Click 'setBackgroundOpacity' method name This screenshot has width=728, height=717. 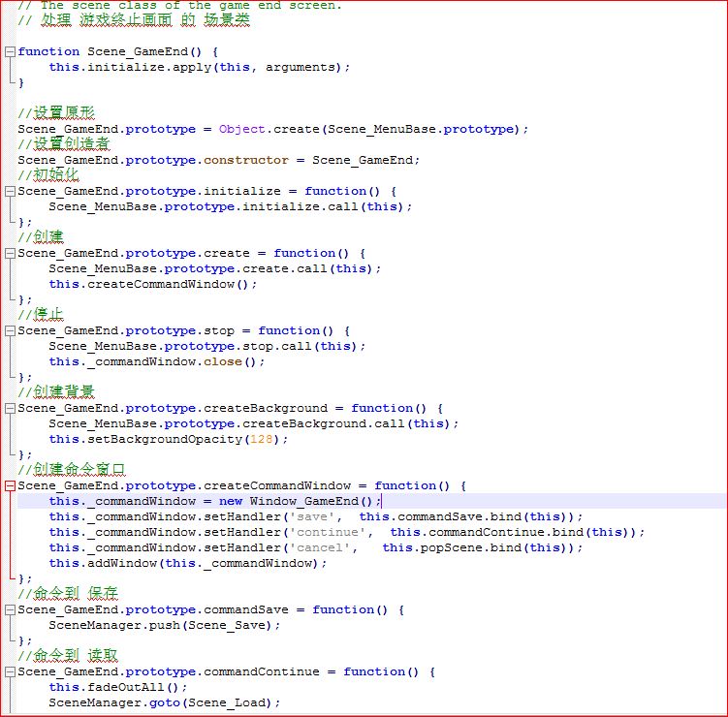point(165,439)
